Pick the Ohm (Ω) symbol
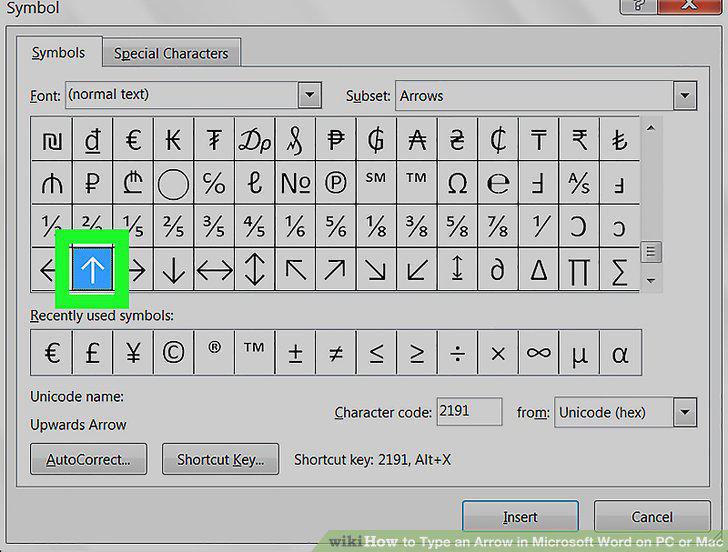 (457, 183)
